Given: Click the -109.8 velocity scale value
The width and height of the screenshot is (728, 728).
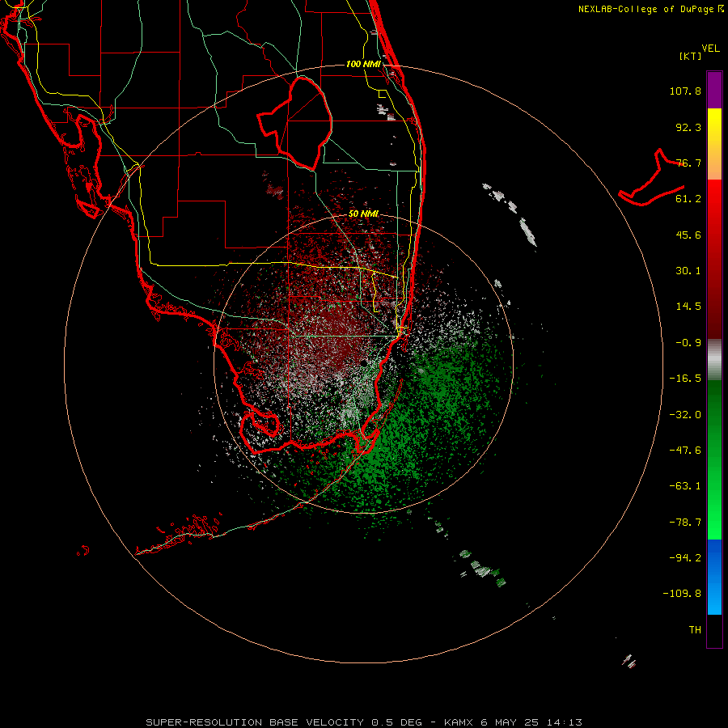Looking at the screenshot, I should point(682,594).
